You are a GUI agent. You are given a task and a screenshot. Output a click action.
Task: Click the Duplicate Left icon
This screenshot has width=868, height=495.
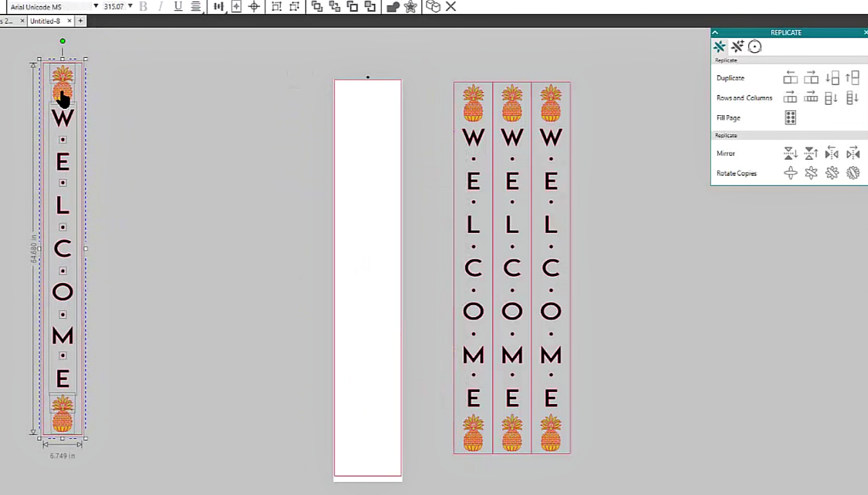790,78
